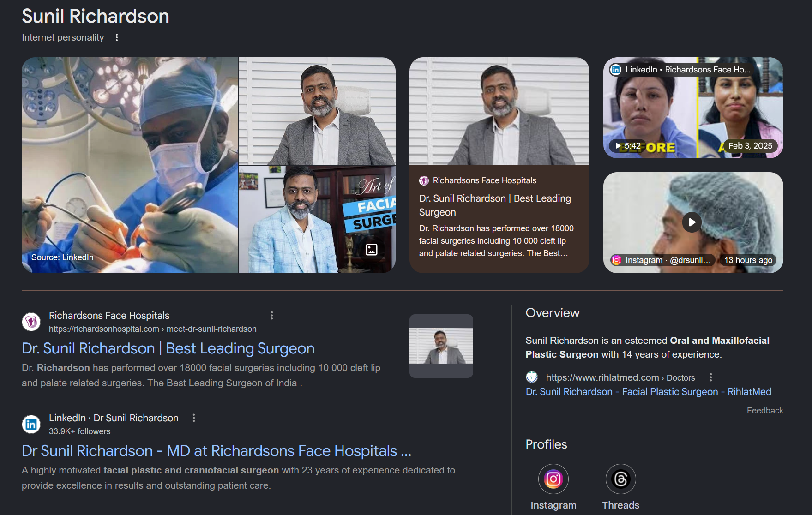The image size is (812, 515).
Task: Click the 'Overview' heading
Action: [x=553, y=313]
